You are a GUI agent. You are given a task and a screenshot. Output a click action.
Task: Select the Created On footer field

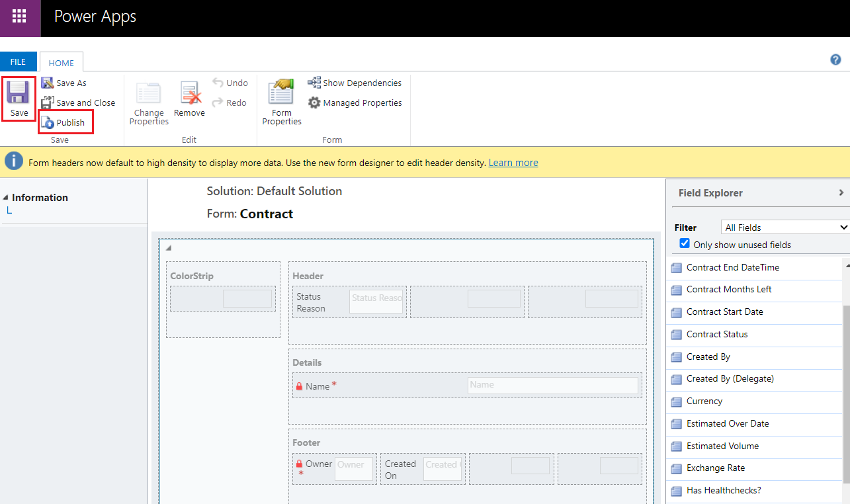(423, 469)
